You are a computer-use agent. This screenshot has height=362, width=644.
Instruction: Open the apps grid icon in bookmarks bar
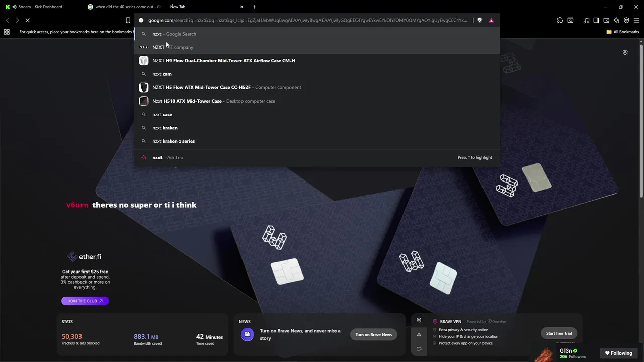coord(7,32)
